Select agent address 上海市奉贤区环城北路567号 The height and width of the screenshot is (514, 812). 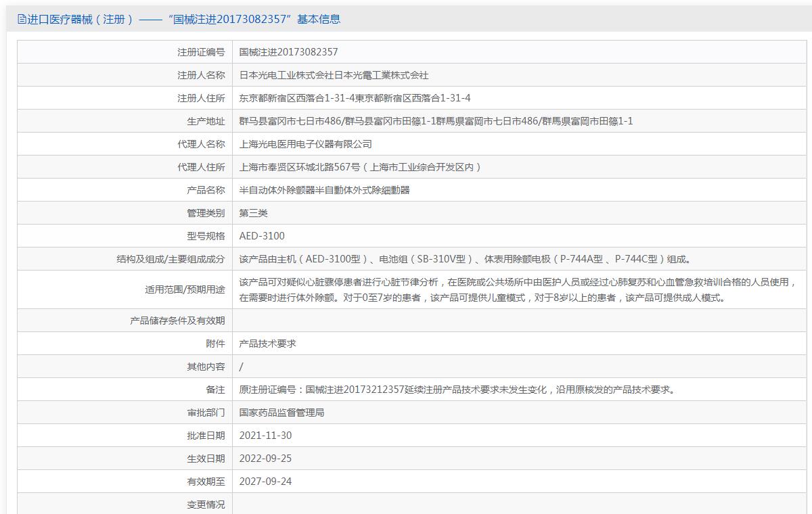click(x=300, y=167)
